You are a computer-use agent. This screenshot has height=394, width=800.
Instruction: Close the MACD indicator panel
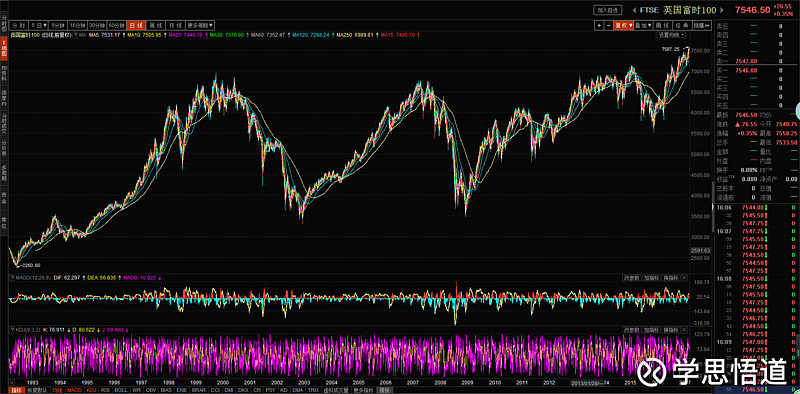coord(685,278)
